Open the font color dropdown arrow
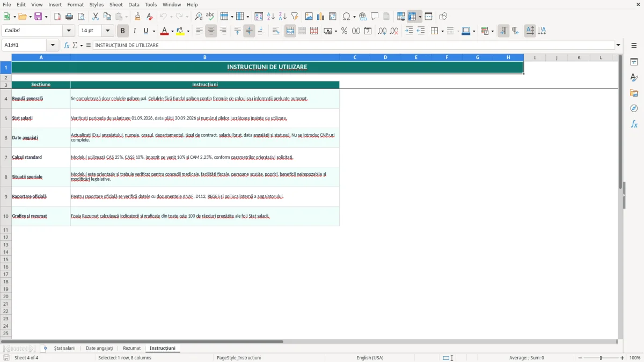644x362 pixels. point(172,31)
